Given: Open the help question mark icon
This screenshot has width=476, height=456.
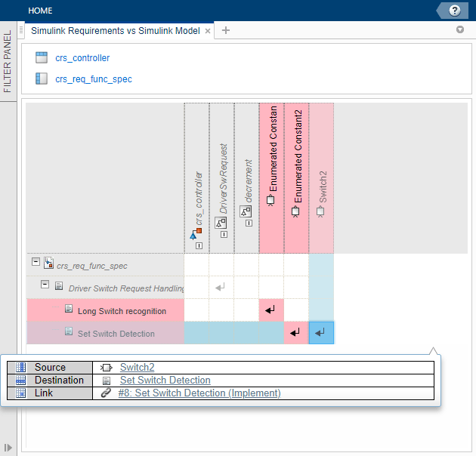Looking at the screenshot, I should pyautogui.click(x=454, y=11).
